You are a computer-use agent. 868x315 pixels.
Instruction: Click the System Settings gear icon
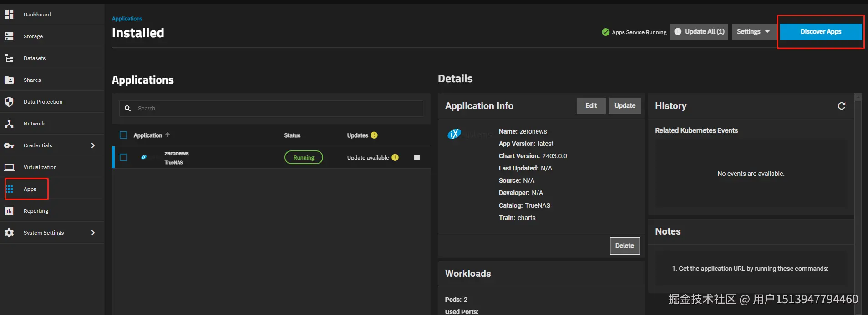pyautogui.click(x=9, y=233)
